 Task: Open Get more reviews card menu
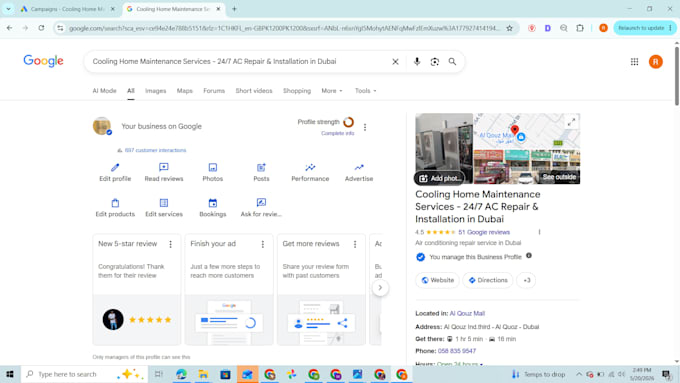355,244
